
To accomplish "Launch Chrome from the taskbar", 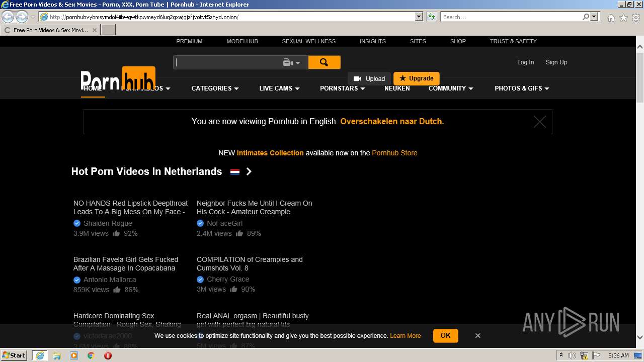I will click(x=91, y=355).
